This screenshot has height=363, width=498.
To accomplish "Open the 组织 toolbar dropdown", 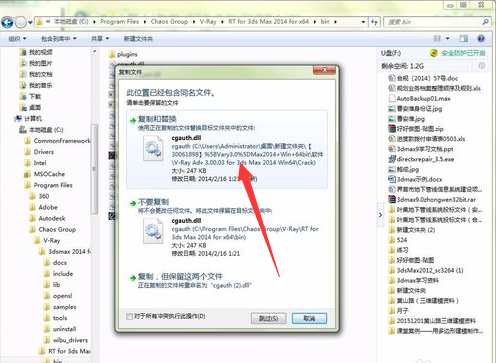I will click(x=17, y=39).
